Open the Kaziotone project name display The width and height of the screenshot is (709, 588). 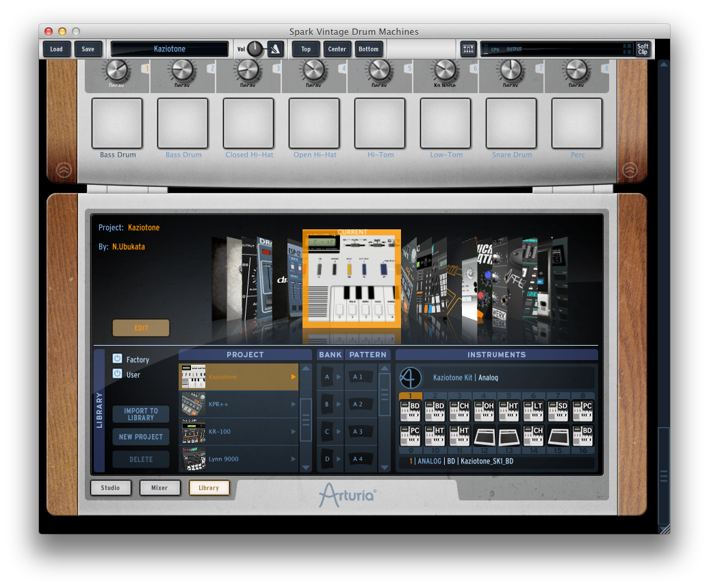tap(170, 49)
